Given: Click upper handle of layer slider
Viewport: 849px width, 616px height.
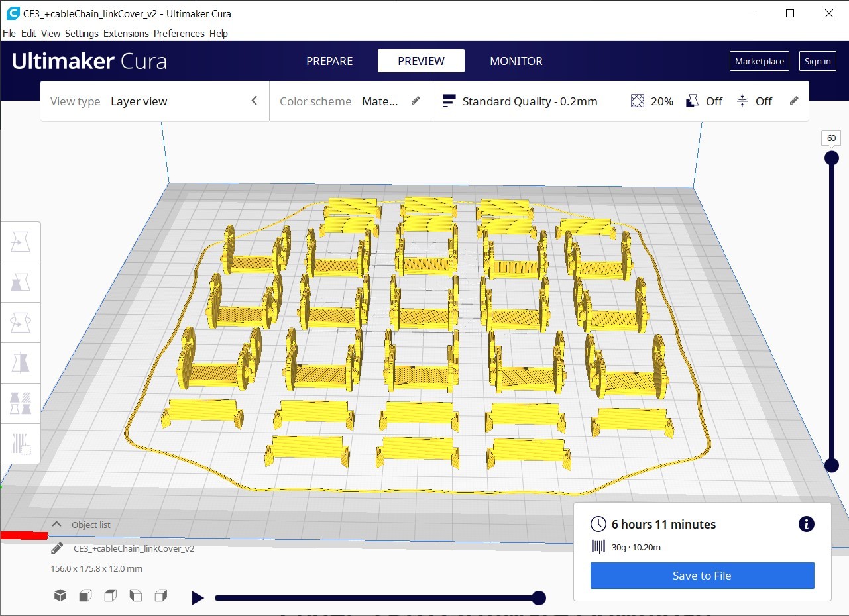Looking at the screenshot, I should [831, 158].
